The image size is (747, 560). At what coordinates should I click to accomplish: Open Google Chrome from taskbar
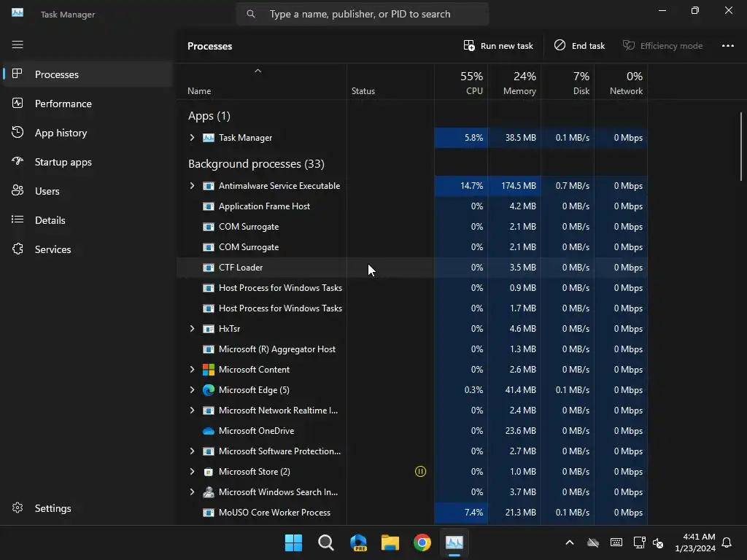422,542
